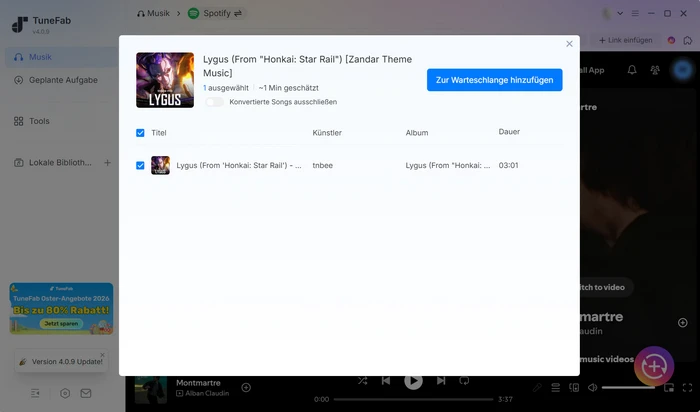Click Switch to video button

(x=607, y=287)
